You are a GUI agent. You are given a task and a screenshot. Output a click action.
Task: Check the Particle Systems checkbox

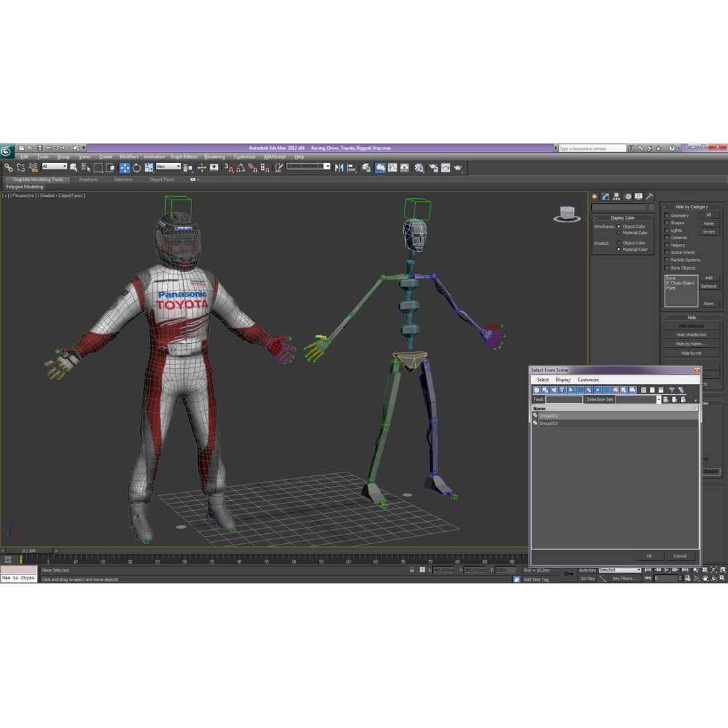pos(667,260)
